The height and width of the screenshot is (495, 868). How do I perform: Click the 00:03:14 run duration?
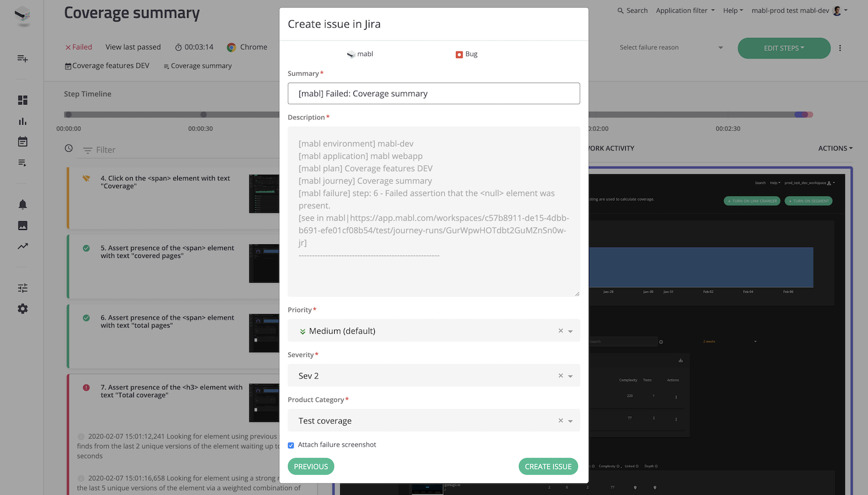(194, 47)
